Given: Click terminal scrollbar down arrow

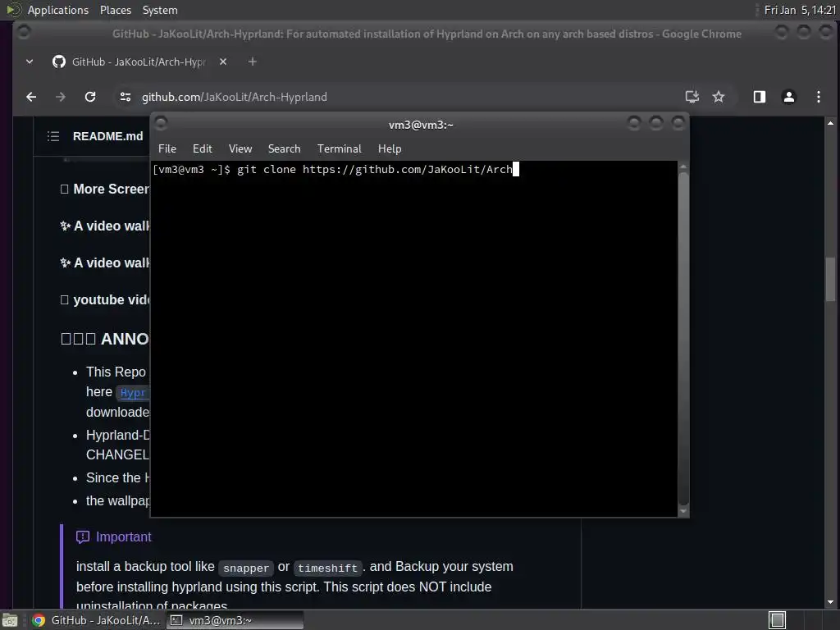Looking at the screenshot, I should [683, 511].
